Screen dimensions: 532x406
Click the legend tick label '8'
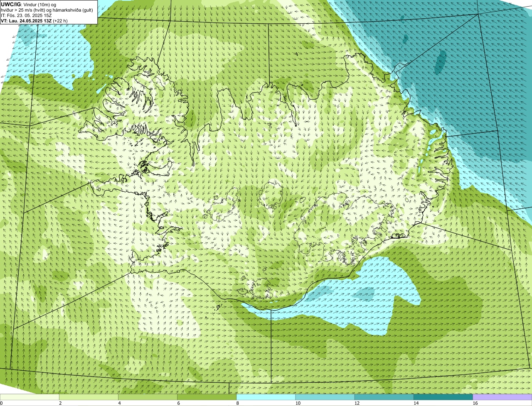238,403
